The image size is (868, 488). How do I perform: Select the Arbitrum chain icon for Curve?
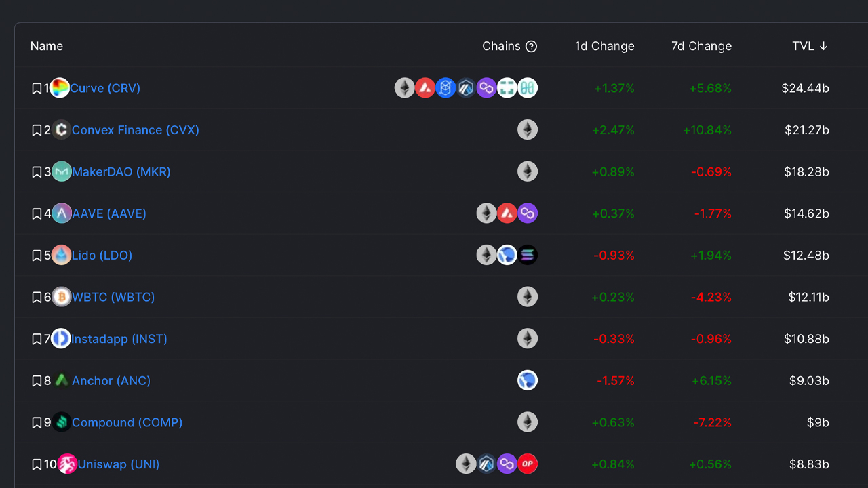466,87
